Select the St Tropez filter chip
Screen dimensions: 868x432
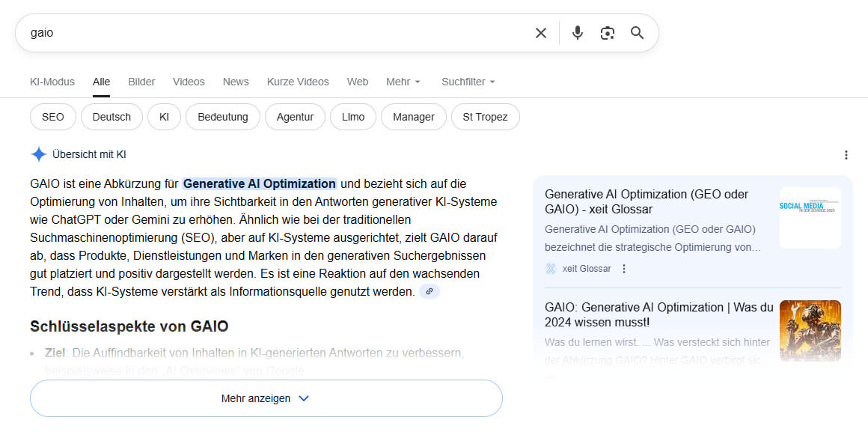tap(485, 117)
